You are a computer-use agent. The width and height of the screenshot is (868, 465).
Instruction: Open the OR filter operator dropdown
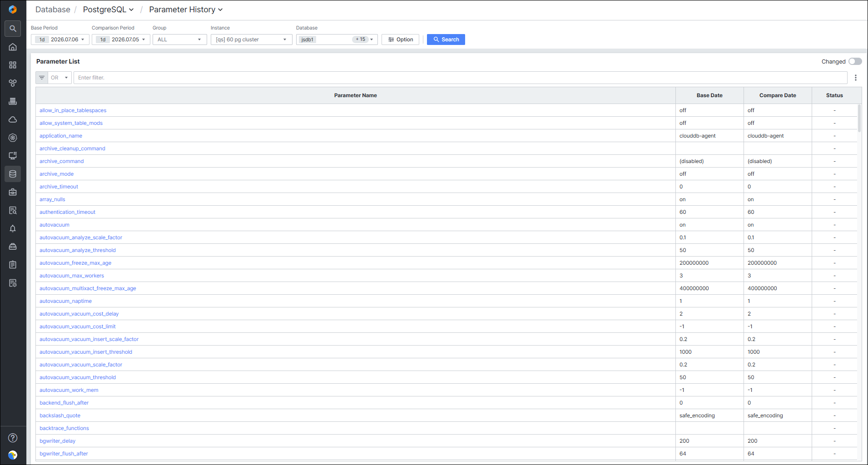tap(60, 78)
